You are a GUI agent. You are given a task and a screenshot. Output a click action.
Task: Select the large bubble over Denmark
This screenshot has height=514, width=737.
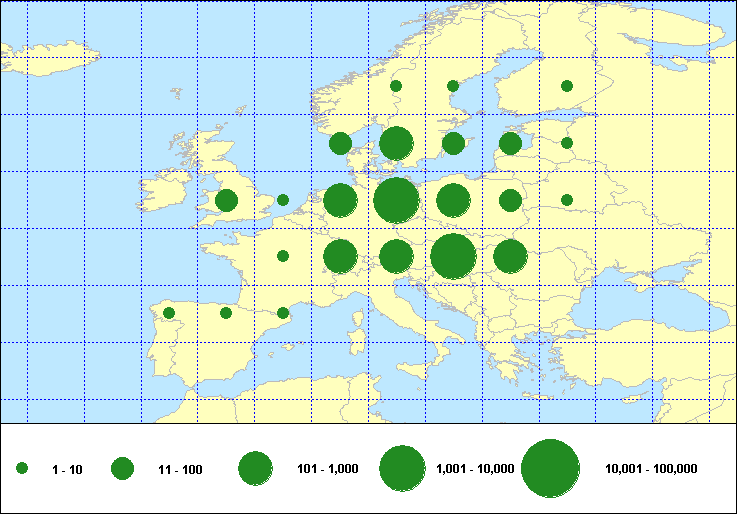tap(396, 143)
